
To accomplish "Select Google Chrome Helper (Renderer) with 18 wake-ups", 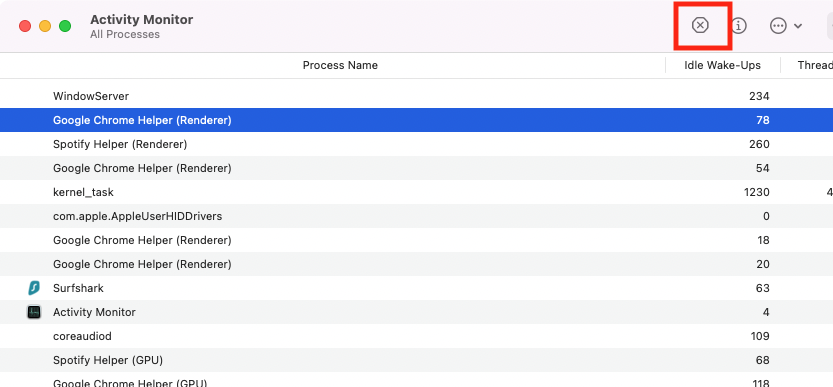I will (x=416, y=240).
